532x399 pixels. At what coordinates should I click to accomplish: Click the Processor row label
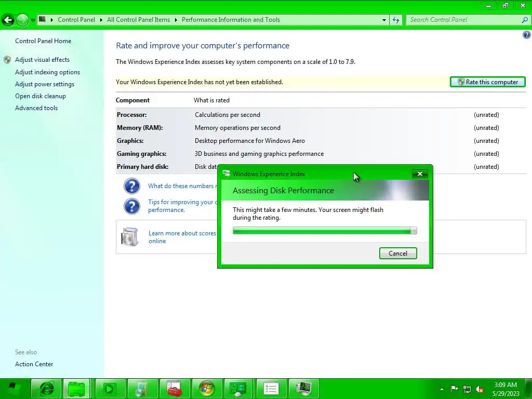tap(131, 115)
